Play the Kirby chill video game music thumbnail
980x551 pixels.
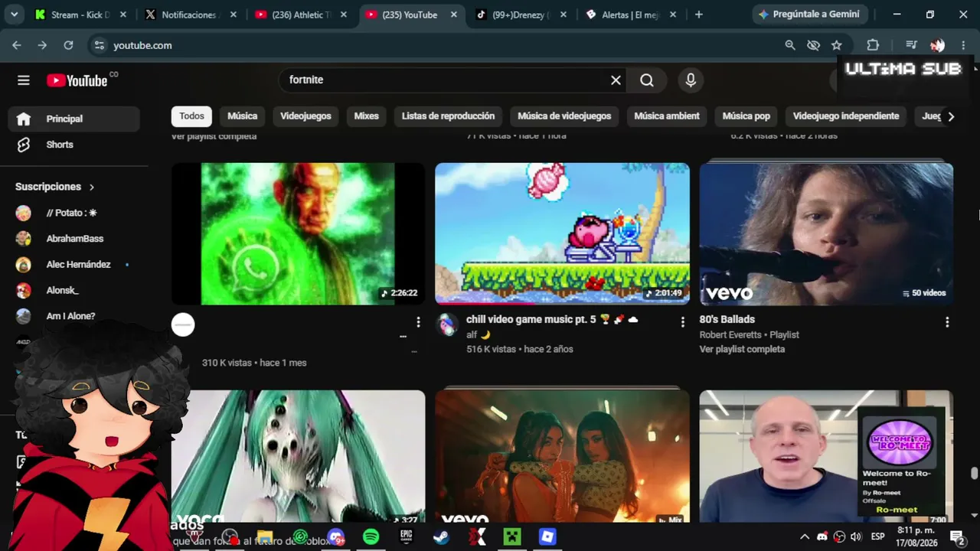point(562,233)
